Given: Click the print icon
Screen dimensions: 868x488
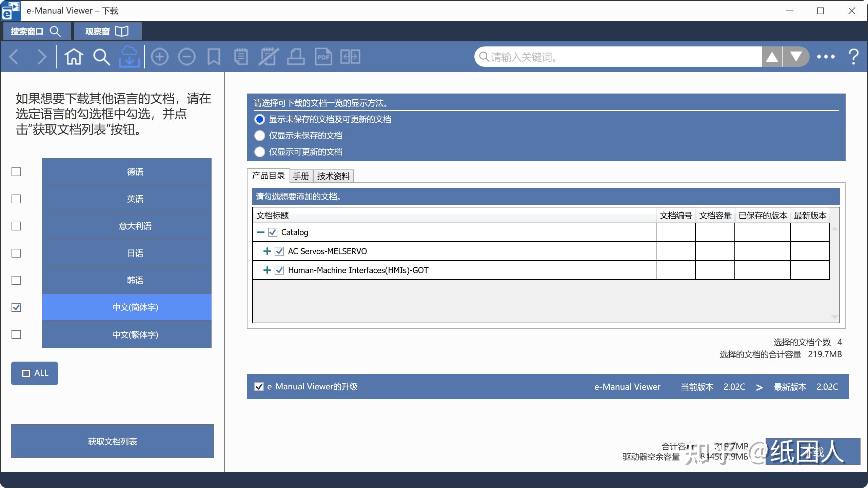Looking at the screenshot, I should pyautogui.click(x=295, y=56).
